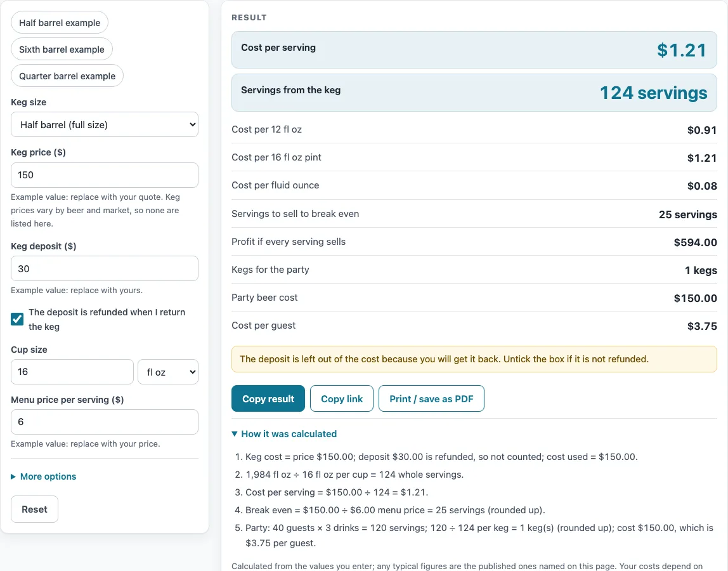This screenshot has width=728, height=571.
Task: Expand the More options section
Action: 44,476
